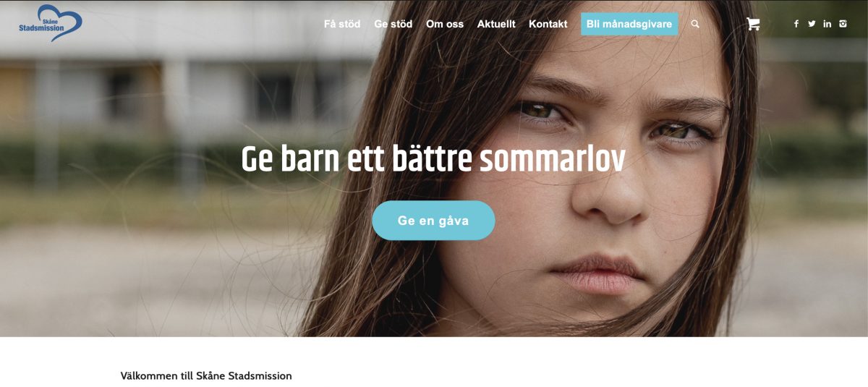
Task: Open the Aktuellt menu item
Action: coord(496,24)
